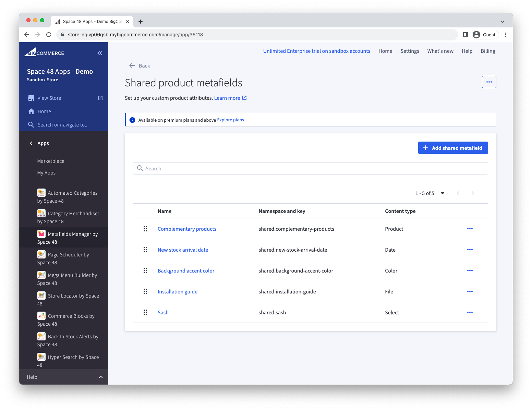Click the Explore plans link
Screen dimensions: 532x410
click(230, 120)
